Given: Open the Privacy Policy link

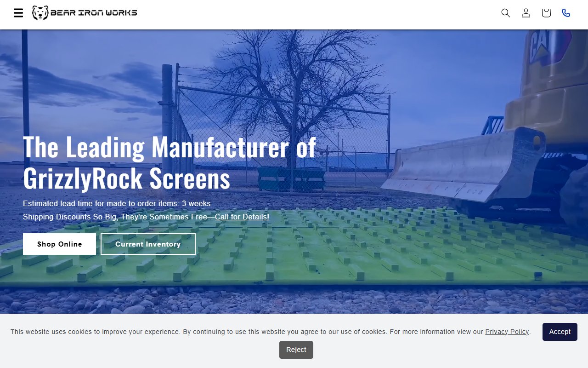Looking at the screenshot, I should [x=507, y=332].
